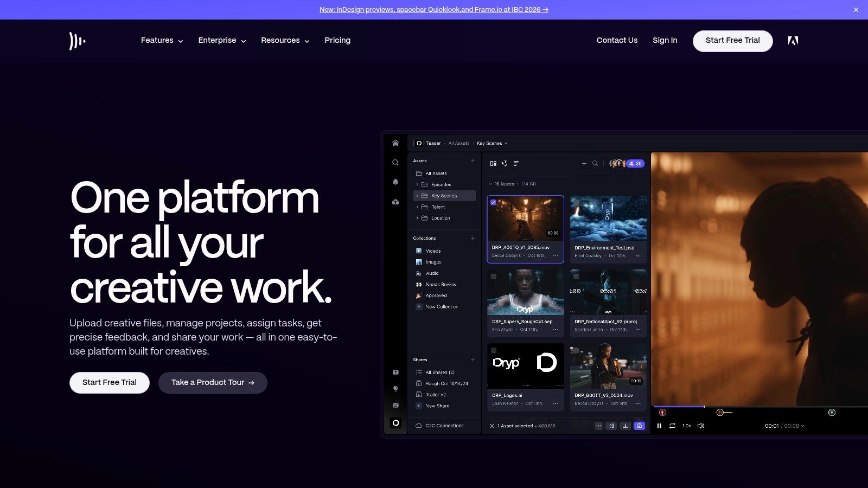Open more options on DRP_A00TQ_V1_0085.mov card
Screen dimensions: 868x488
click(x=555, y=255)
